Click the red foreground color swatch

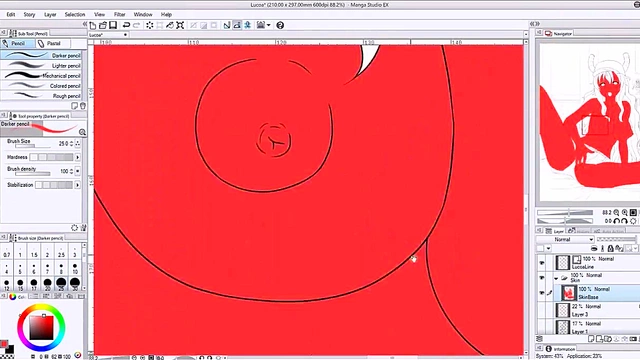(3, 344)
